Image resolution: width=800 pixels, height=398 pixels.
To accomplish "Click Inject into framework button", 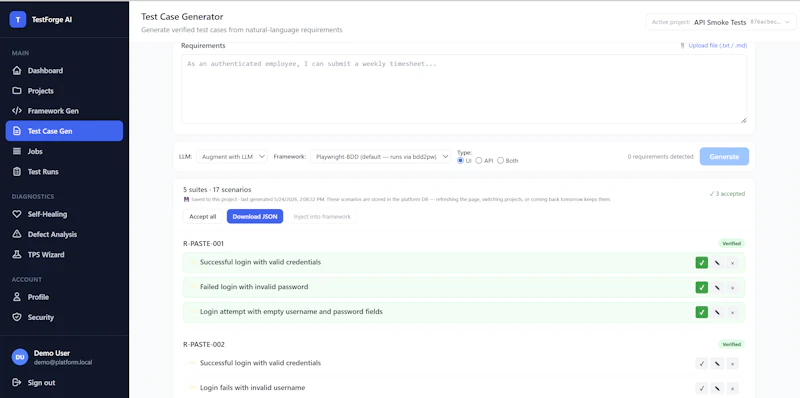I will click(322, 216).
